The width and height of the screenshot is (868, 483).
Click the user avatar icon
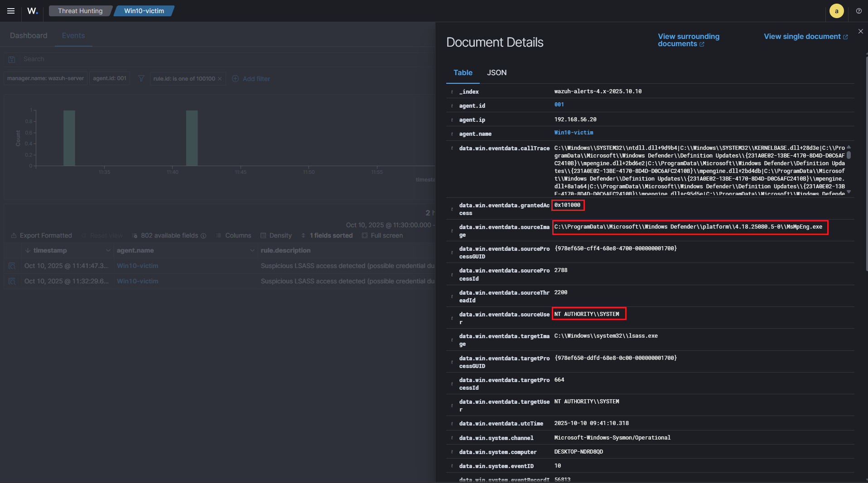pyautogui.click(x=836, y=11)
